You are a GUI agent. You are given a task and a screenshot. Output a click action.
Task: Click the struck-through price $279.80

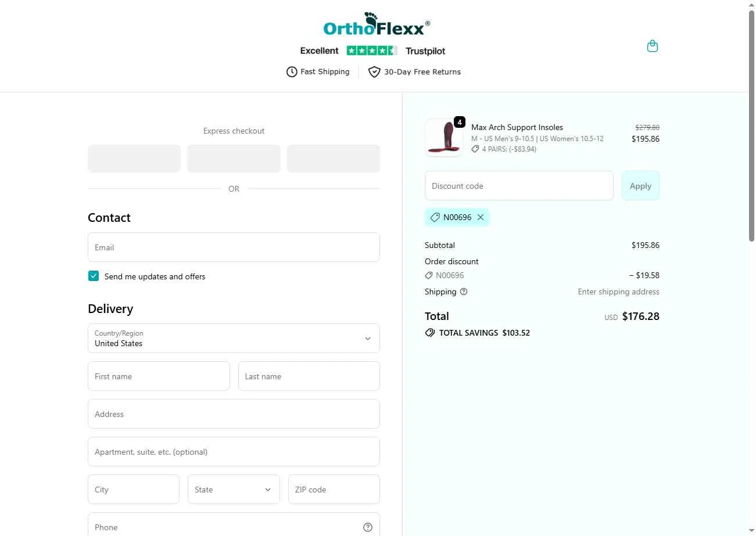pos(647,127)
